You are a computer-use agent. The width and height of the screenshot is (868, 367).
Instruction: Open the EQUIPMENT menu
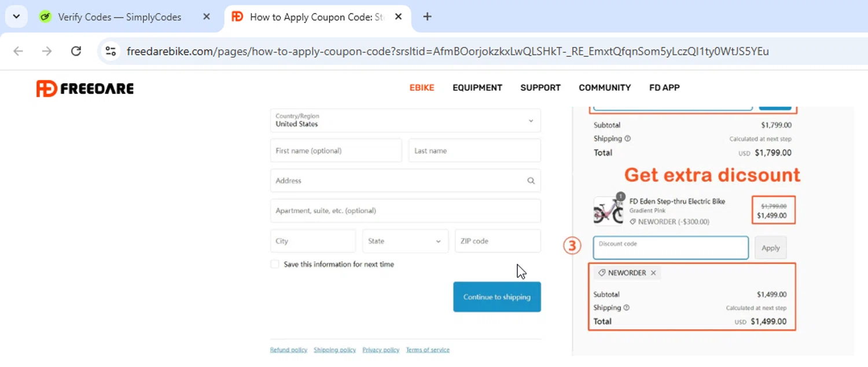click(x=477, y=87)
